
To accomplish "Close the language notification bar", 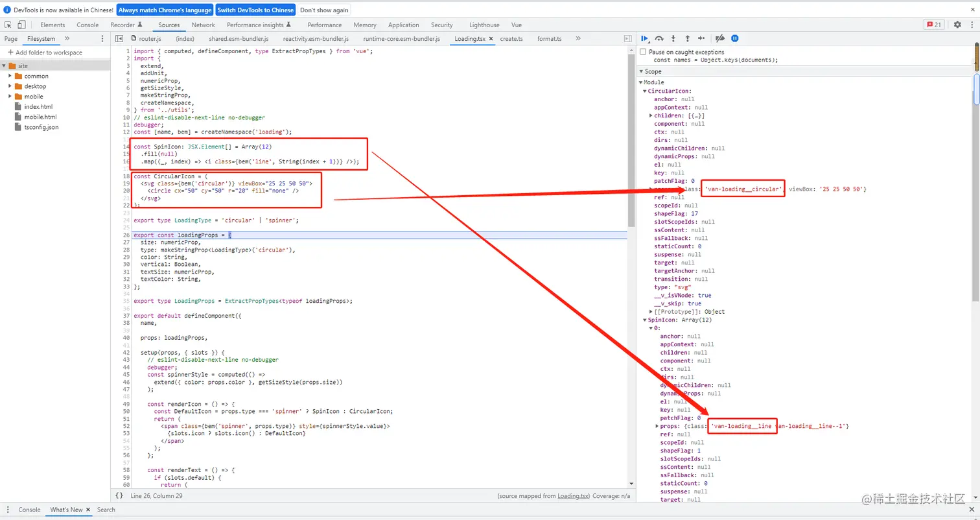I will click(972, 10).
